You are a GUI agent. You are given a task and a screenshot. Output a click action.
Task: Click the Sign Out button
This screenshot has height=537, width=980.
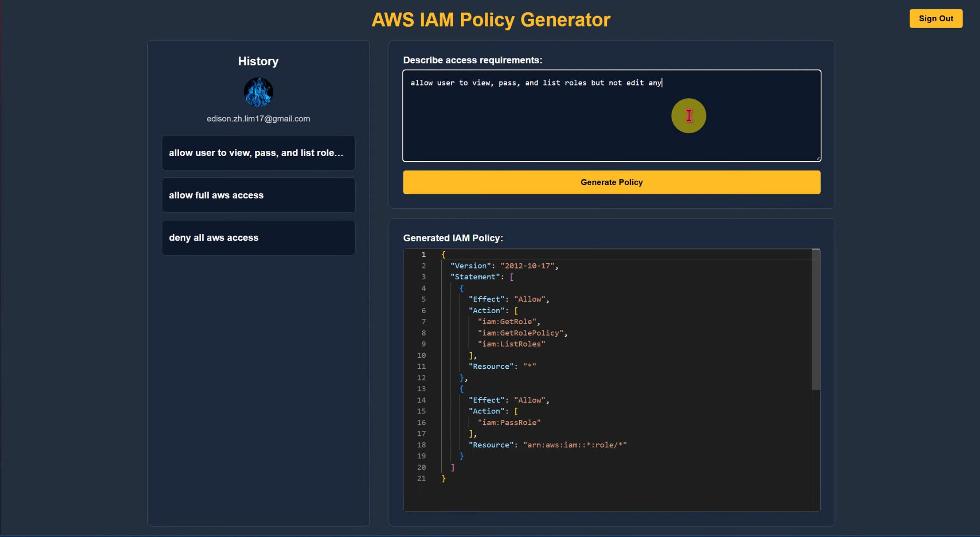tap(935, 18)
